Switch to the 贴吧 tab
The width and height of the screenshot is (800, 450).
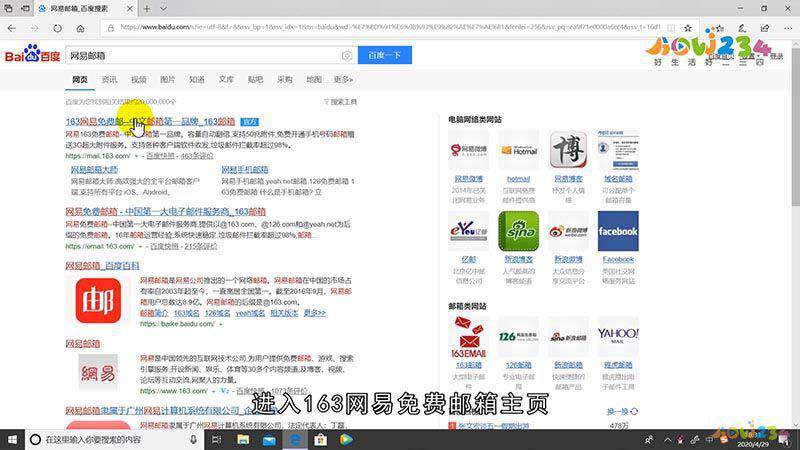coord(255,80)
